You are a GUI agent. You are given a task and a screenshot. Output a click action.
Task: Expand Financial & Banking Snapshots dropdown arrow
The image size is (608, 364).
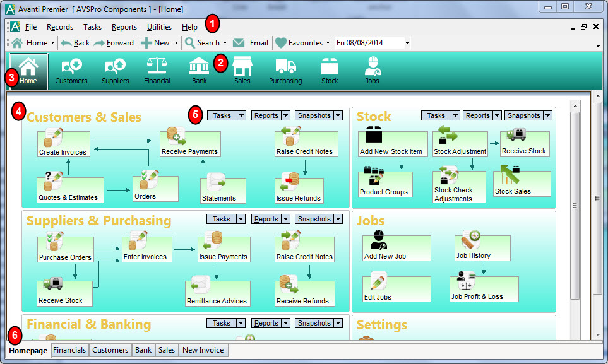pos(338,323)
